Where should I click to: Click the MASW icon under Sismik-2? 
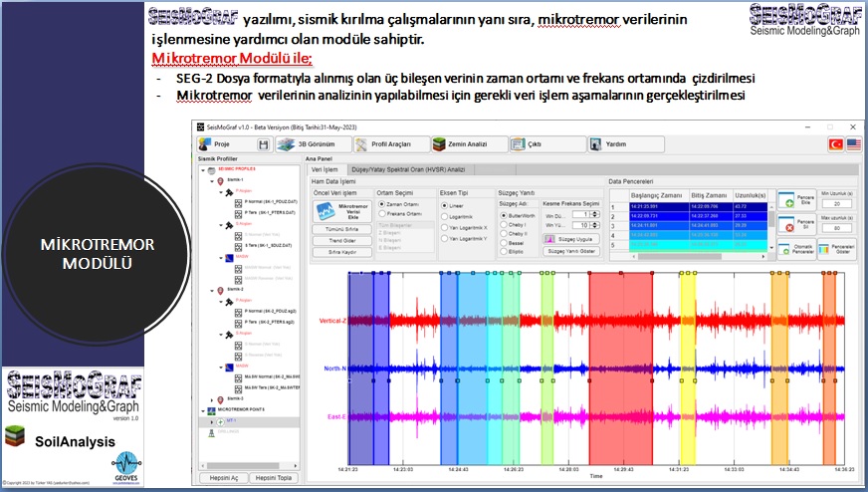(x=229, y=367)
